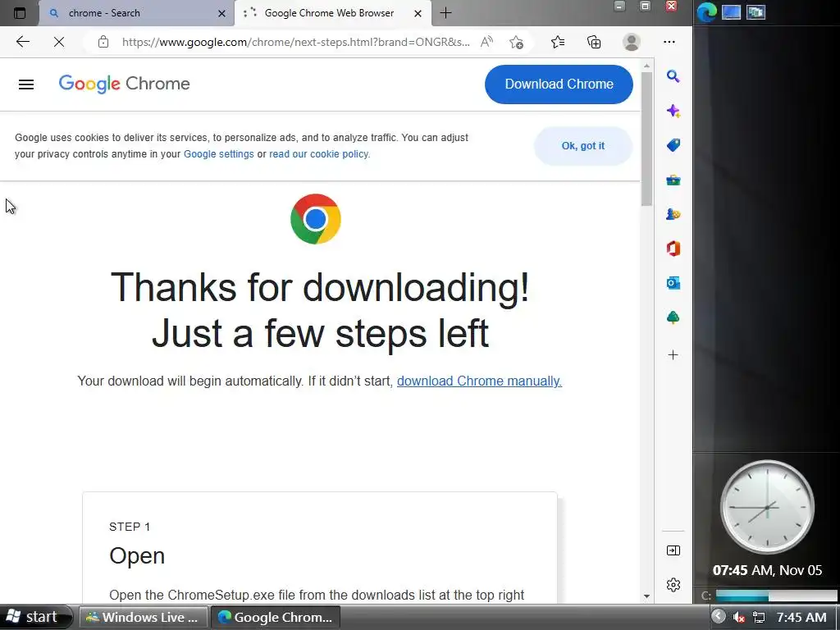The width and height of the screenshot is (840, 630).
Task: Accept cookies with 'Ok, got it'
Action: click(x=583, y=146)
